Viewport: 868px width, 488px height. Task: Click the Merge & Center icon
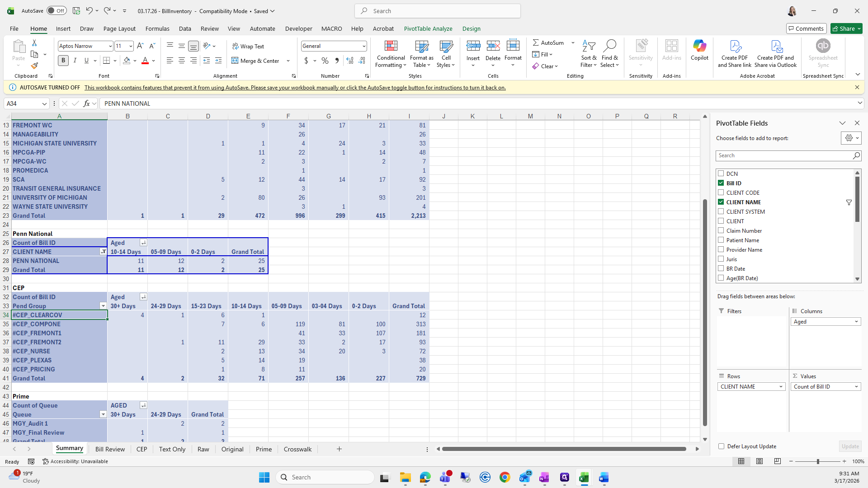point(235,61)
